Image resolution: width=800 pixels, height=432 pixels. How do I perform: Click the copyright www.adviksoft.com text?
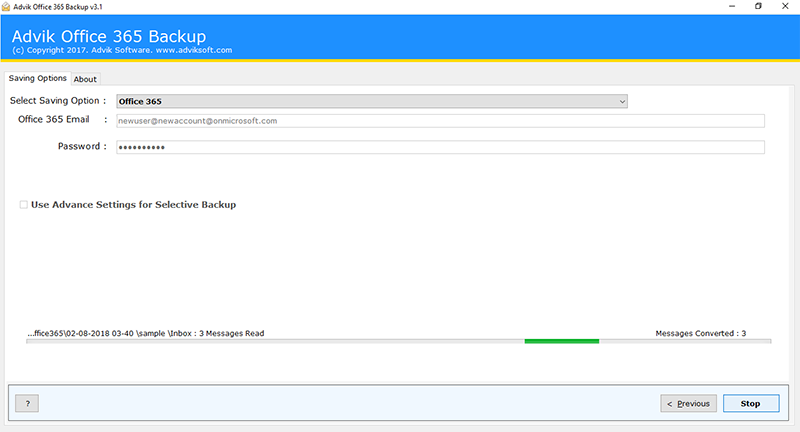coord(122,50)
